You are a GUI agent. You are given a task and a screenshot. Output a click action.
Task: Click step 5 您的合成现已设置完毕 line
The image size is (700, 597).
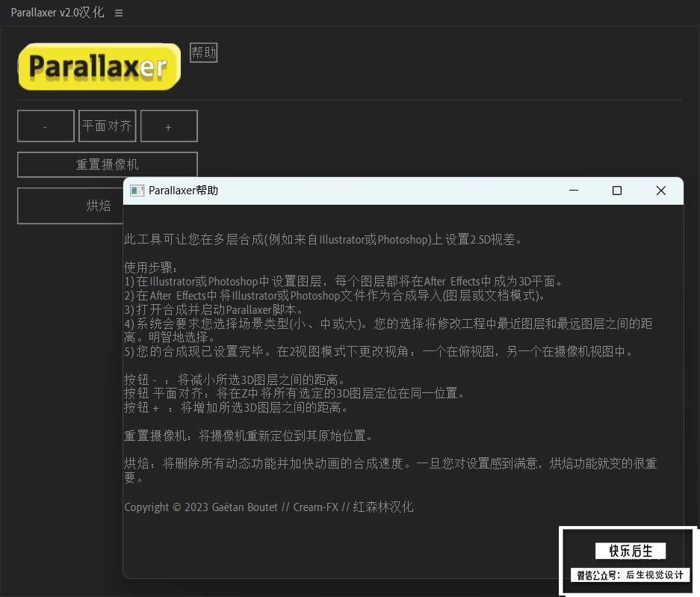point(379,352)
